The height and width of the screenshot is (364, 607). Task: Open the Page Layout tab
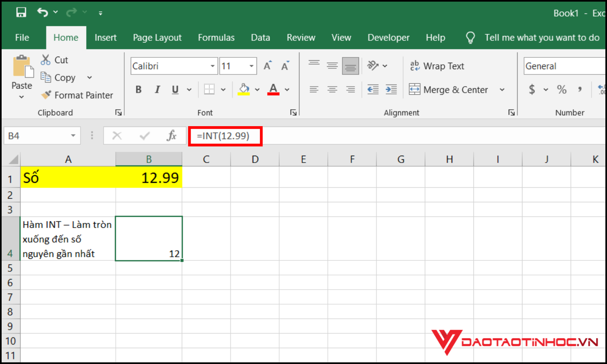157,38
